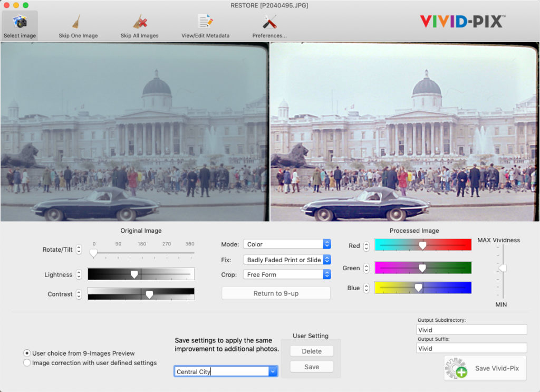Click the yellow minimize window button
Screen dimensions: 540x392
point(16,5)
